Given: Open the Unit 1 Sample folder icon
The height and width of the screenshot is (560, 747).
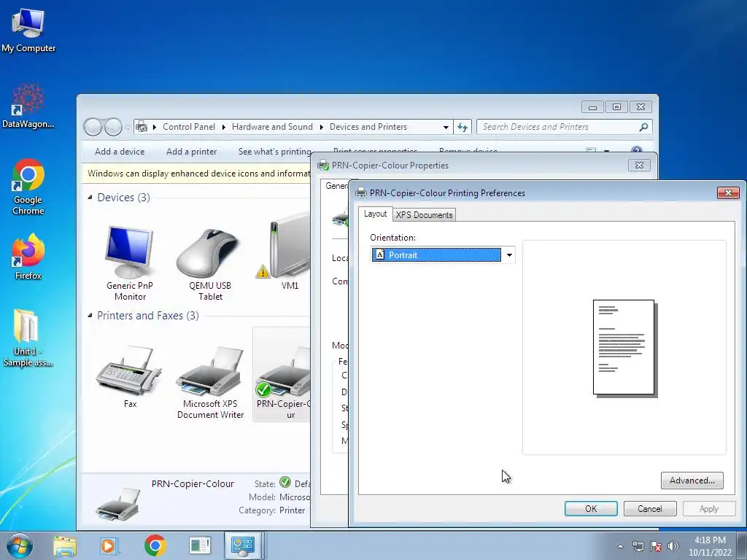Looking at the screenshot, I should [28, 338].
